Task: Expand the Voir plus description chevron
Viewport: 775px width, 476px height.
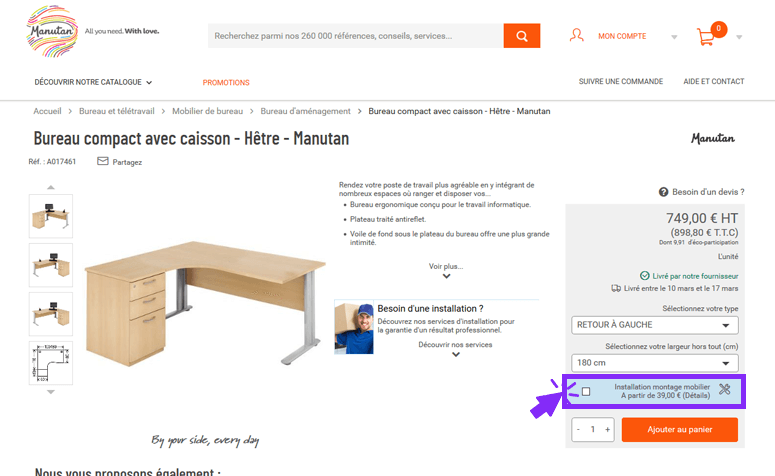Action: coord(446,276)
